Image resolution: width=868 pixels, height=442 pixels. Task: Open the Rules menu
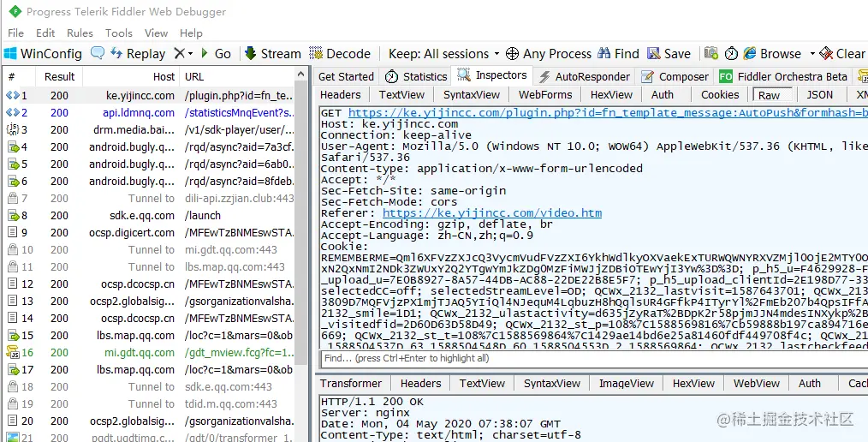click(80, 33)
